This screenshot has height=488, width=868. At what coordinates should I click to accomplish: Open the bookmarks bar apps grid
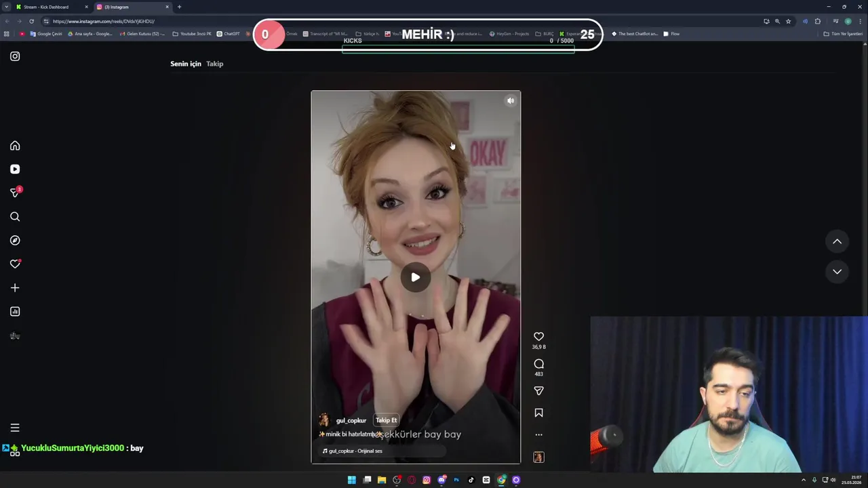(x=7, y=34)
